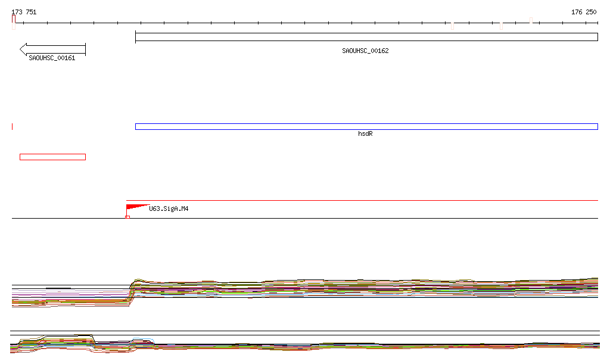Image resolution: width=610 pixels, height=364 pixels.
Task: Click the end coordinate 176 250
Action: click(x=584, y=12)
